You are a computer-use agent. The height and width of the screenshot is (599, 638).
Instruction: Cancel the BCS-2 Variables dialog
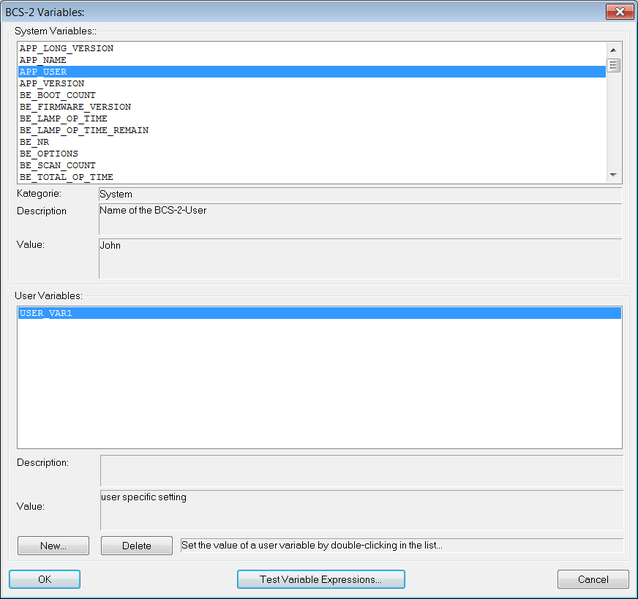pos(593,579)
